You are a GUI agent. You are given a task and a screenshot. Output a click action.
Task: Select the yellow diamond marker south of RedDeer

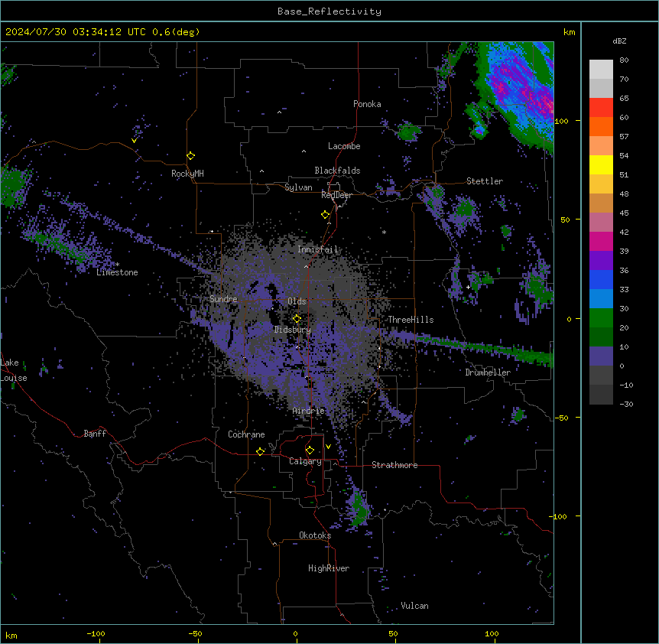[x=326, y=215]
